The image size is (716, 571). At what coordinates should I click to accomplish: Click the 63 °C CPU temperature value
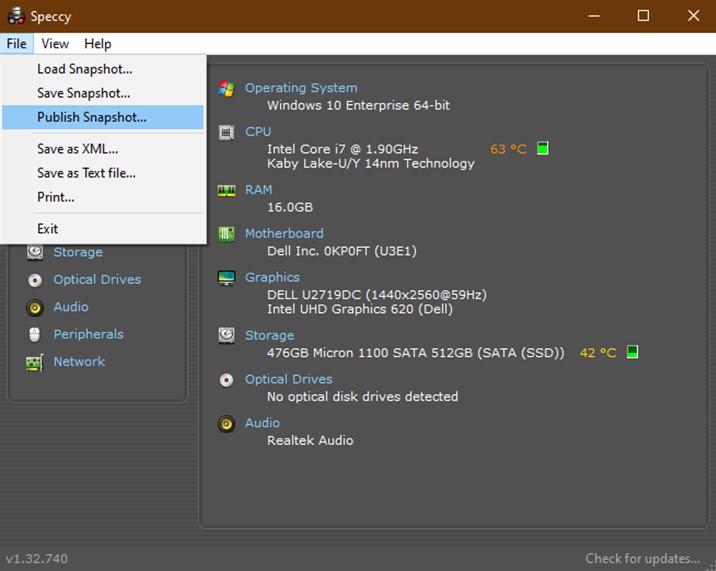tap(508, 149)
